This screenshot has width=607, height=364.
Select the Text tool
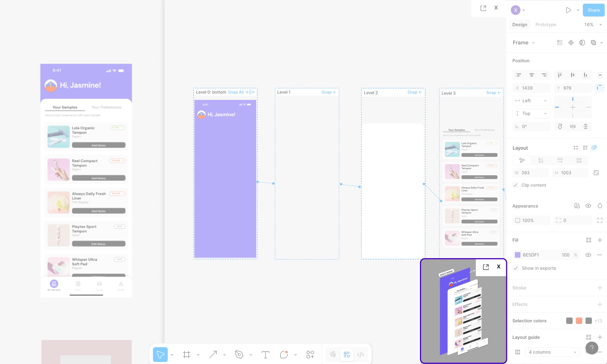[265, 354]
